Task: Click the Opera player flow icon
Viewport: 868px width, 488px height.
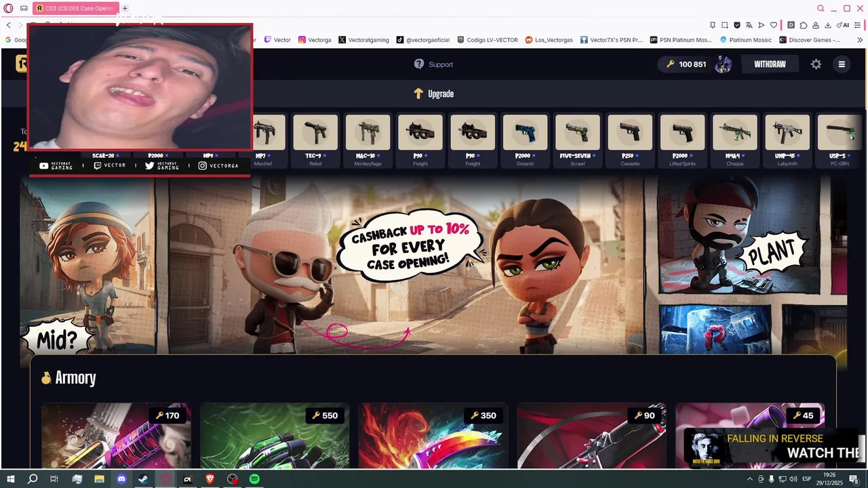Action: coord(761,25)
